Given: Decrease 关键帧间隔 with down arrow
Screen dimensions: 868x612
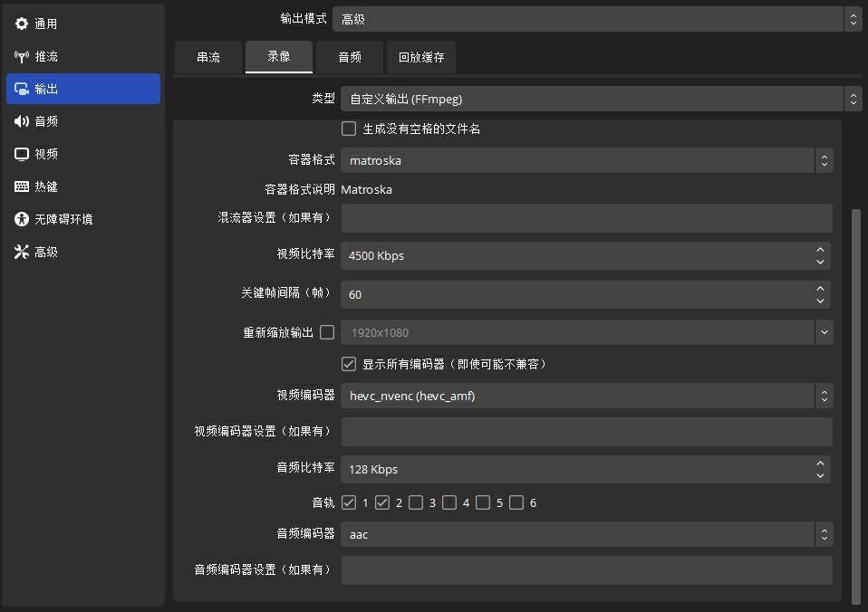Looking at the screenshot, I should (820, 301).
